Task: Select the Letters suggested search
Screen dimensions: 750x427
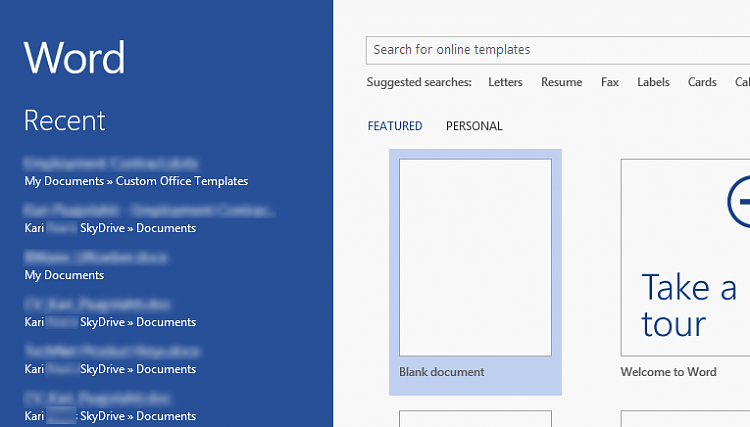Action: click(505, 82)
